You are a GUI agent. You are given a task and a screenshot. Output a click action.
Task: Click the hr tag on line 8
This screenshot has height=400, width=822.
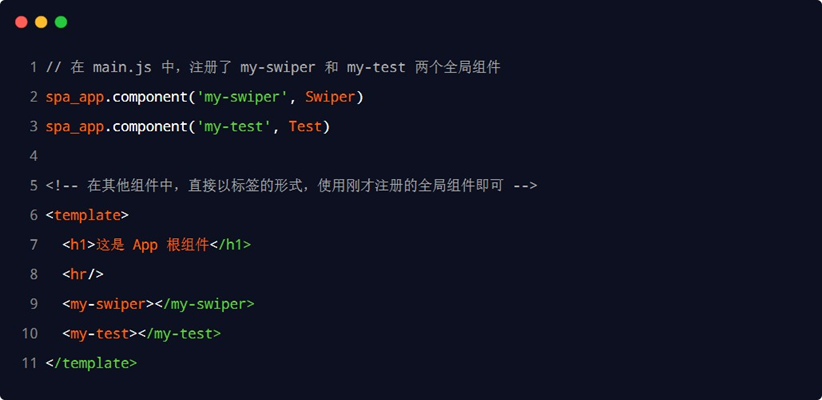tap(83, 274)
